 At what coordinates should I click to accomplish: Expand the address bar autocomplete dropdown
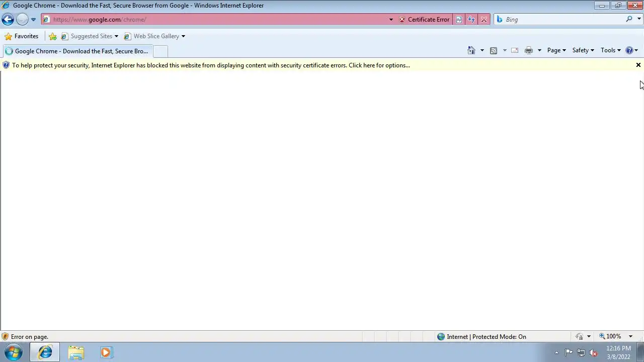pos(391,20)
